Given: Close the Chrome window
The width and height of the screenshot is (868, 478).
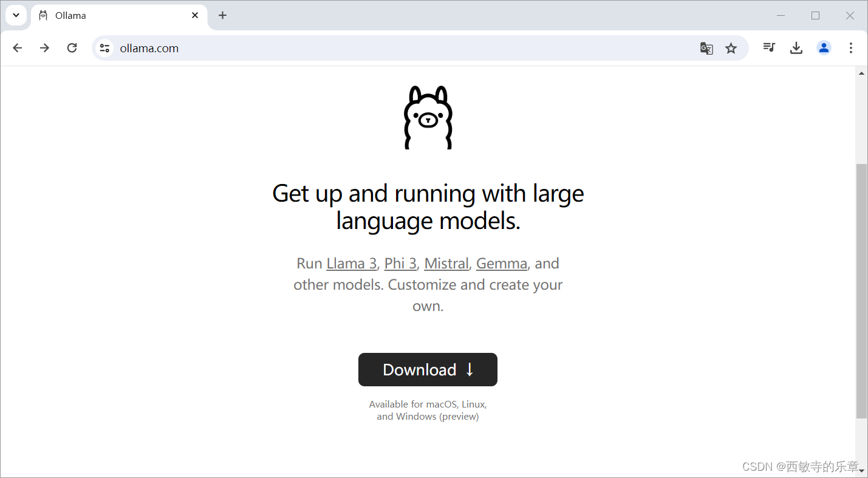Looking at the screenshot, I should coord(850,15).
